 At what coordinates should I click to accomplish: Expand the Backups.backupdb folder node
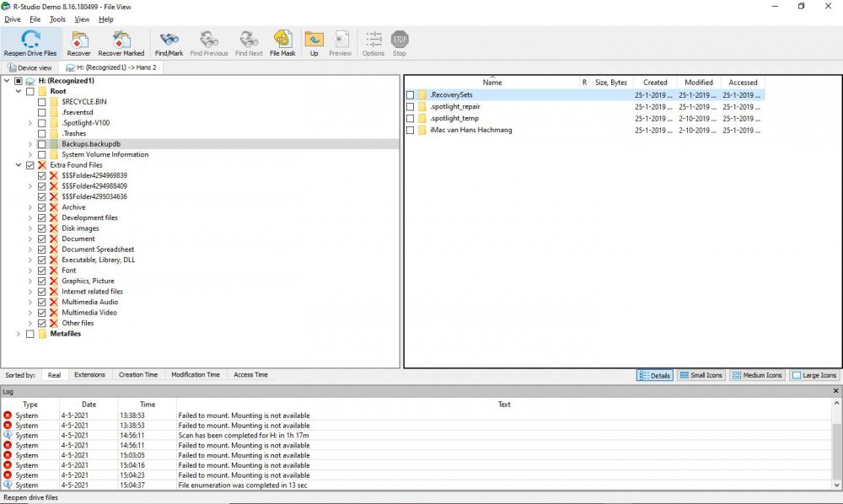pyautogui.click(x=30, y=144)
